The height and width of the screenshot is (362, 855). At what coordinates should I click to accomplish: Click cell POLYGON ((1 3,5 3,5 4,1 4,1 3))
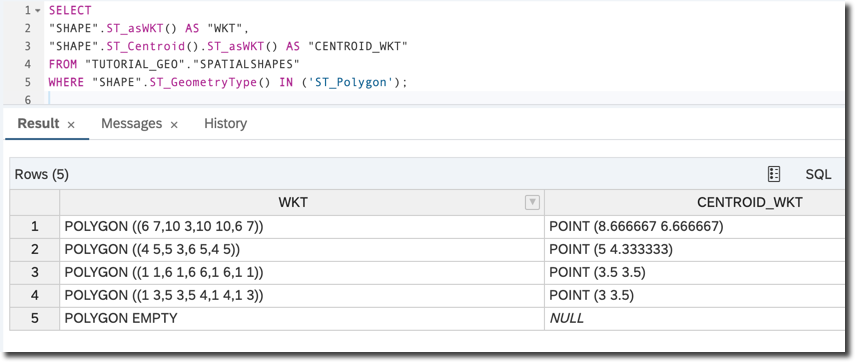pyautogui.click(x=302, y=295)
